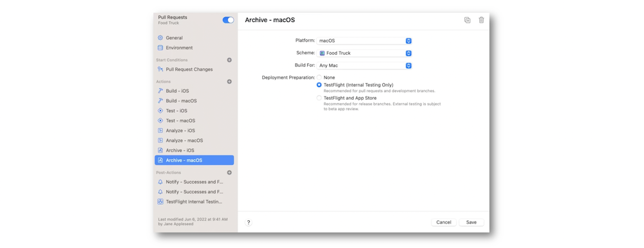Click the gear icon beside General

[160, 38]
